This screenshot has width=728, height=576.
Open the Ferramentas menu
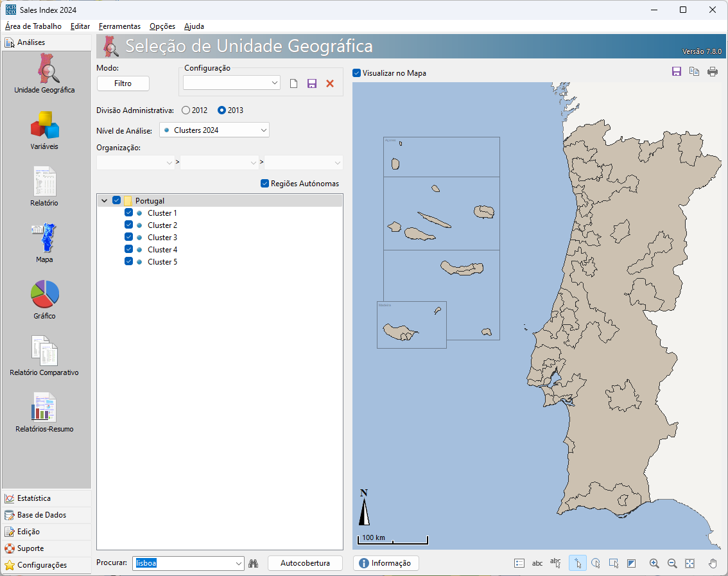click(119, 26)
